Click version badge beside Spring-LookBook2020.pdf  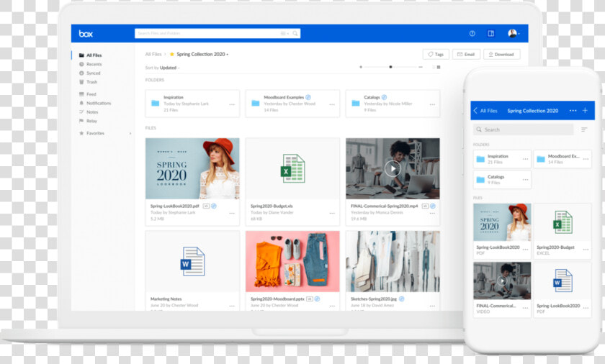[x=206, y=206]
